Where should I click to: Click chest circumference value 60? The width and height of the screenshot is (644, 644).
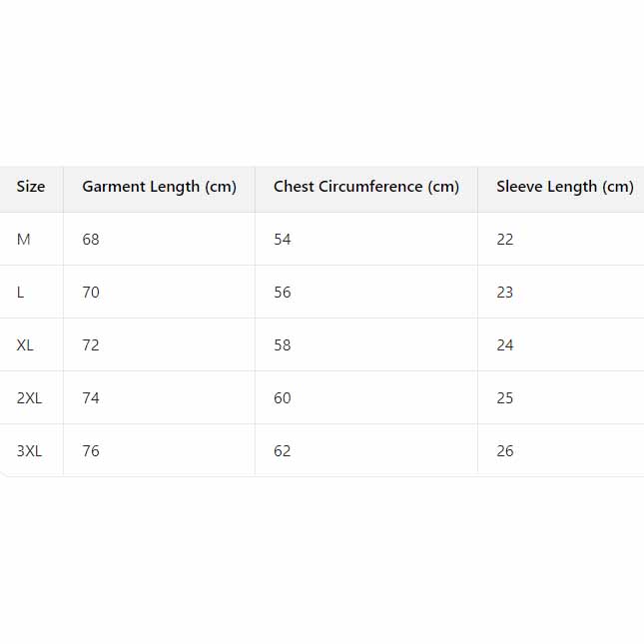point(283,398)
